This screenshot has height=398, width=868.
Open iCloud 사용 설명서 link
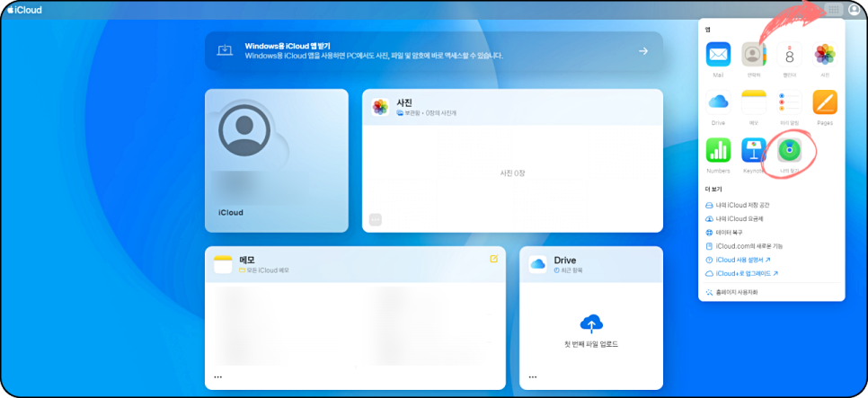pos(738,260)
